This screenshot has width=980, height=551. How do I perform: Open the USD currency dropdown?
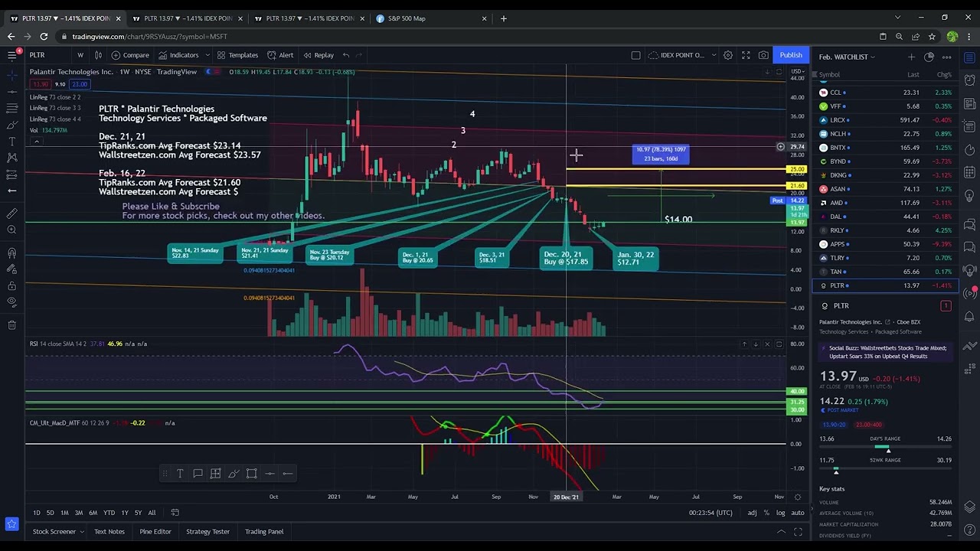[x=797, y=72]
